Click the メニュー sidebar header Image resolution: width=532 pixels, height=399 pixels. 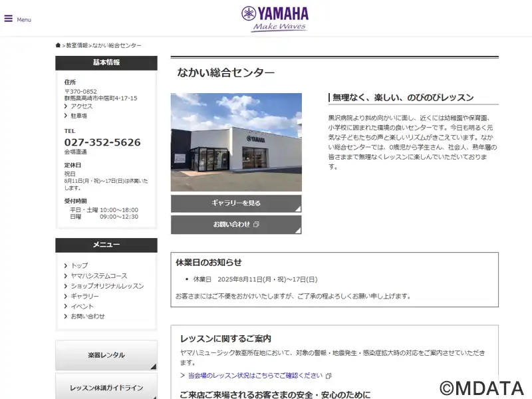106,245
